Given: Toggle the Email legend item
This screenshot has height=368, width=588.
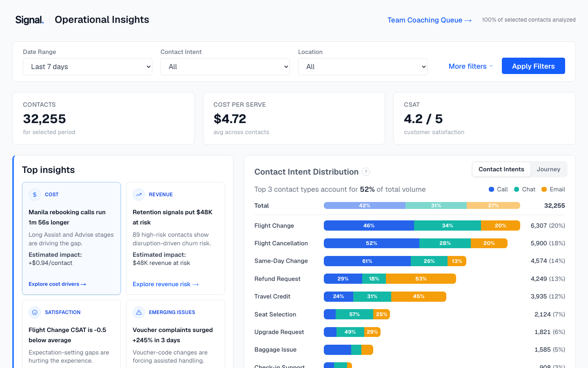Looking at the screenshot, I should pos(553,189).
